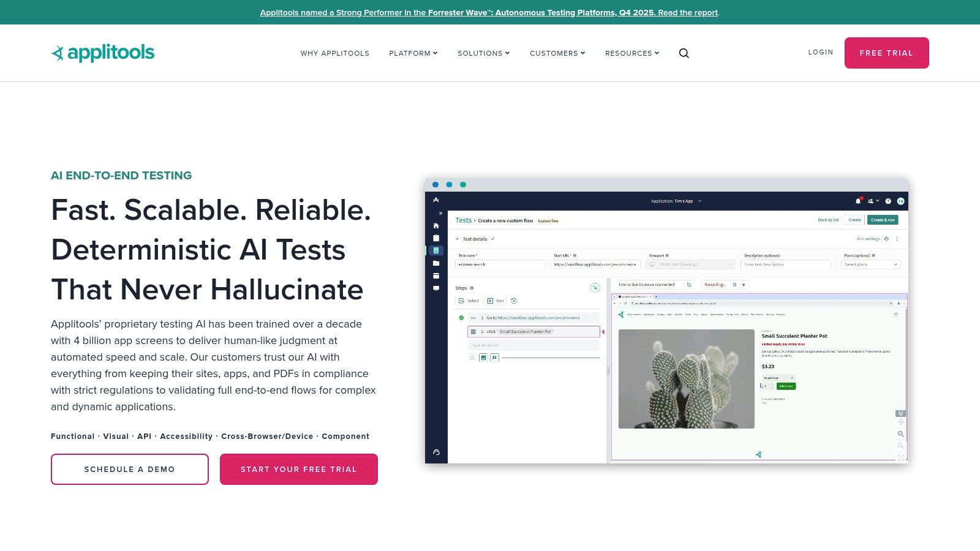Viewport: 980px width, 551px height.
Task: Open the Platform dropdown menu
Action: click(413, 53)
